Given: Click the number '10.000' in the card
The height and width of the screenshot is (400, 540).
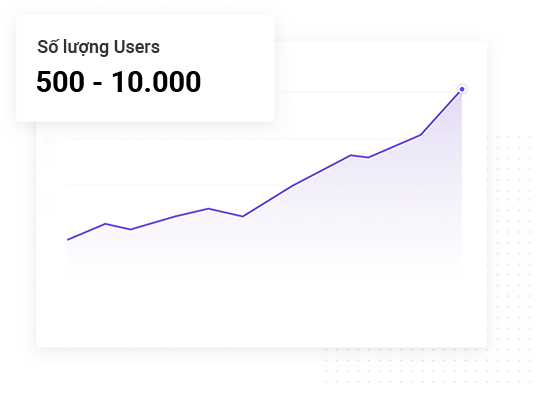Looking at the screenshot, I should click(x=156, y=82).
